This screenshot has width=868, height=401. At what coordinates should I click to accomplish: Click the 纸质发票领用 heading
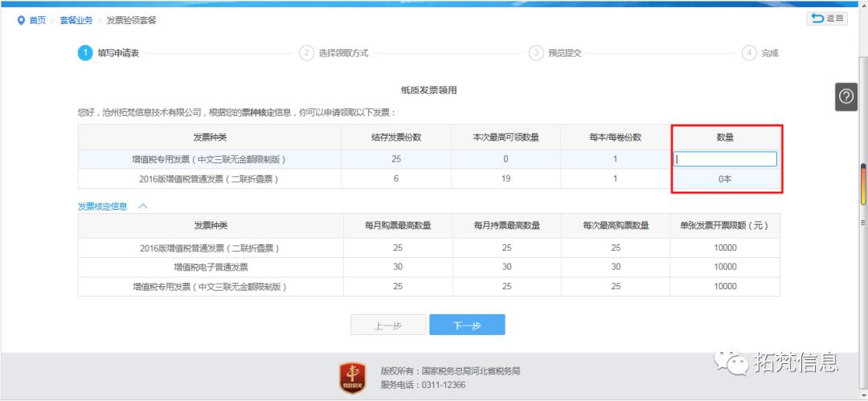point(429,90)
